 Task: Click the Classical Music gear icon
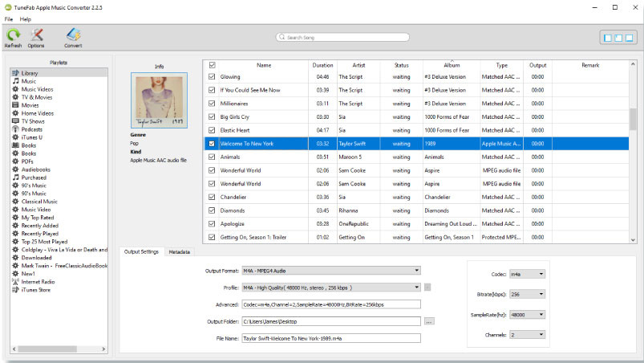pos(15,202)
